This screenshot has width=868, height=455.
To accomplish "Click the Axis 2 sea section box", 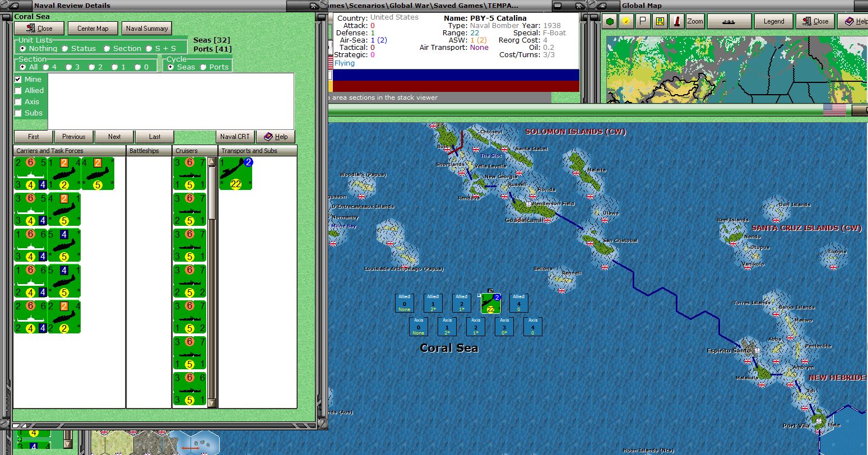I will coord(475,327).
